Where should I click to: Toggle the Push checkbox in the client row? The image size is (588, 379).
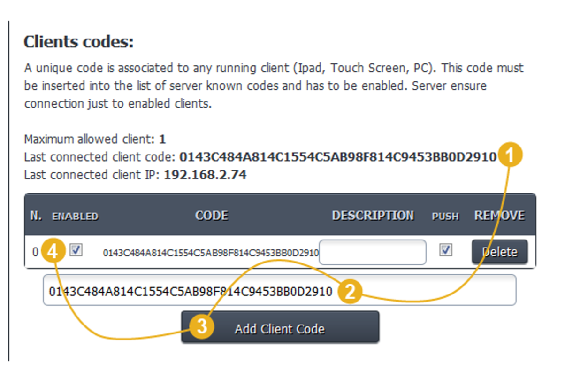(x=446, y=250)
